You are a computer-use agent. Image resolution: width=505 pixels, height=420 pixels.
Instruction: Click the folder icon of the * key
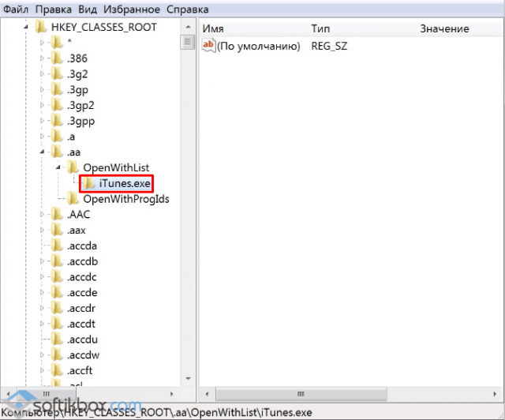pos(57,42)
